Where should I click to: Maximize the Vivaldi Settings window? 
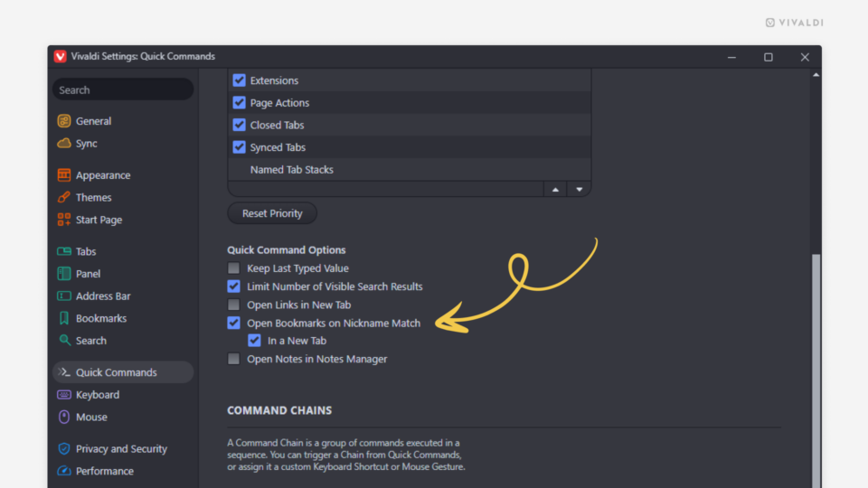coord(769,57)
